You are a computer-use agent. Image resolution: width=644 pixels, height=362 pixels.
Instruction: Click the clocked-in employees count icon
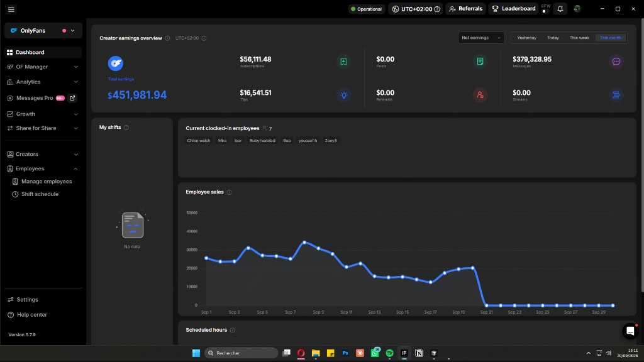click(265, 128)
